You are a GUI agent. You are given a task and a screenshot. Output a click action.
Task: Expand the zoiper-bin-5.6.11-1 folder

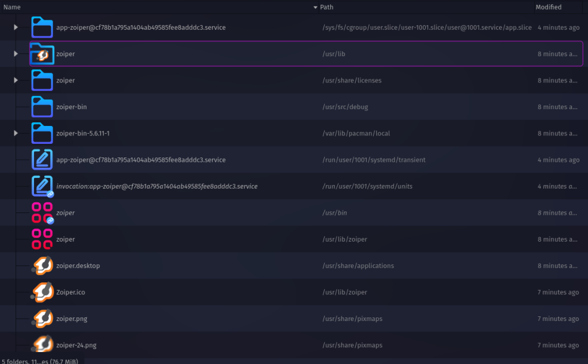point(16,133)
